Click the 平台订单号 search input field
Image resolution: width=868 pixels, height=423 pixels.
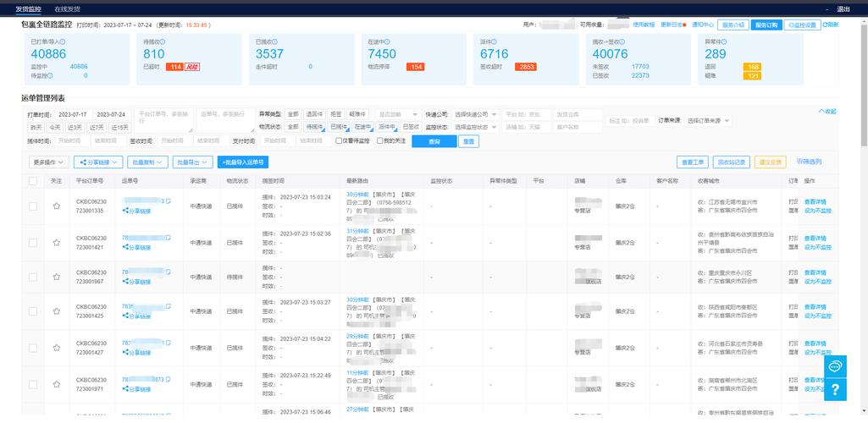tap(163, 114)
